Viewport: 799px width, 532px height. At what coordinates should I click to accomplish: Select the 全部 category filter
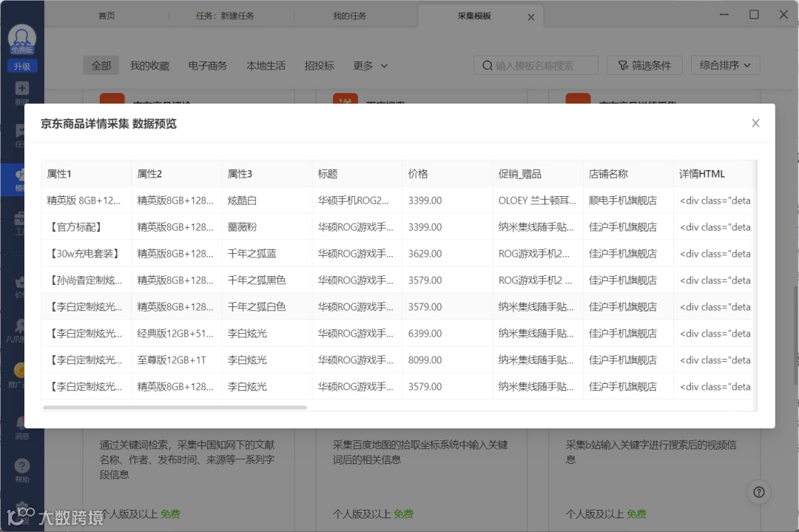[x=101, y=66]
